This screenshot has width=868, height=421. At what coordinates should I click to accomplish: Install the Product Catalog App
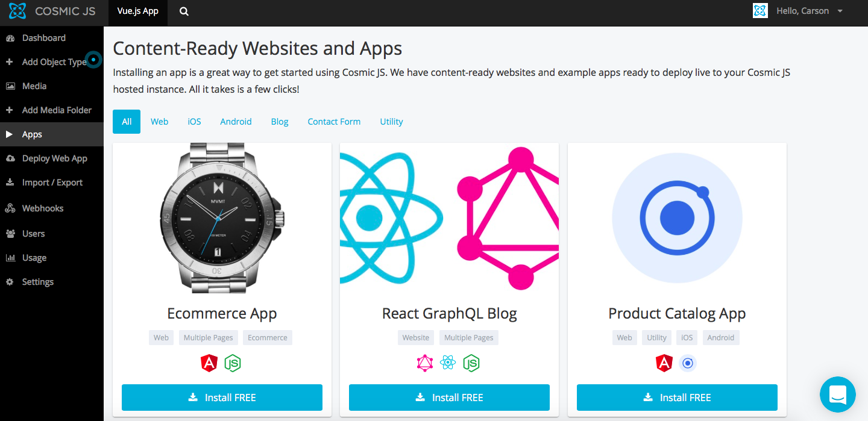click(x=677, y=398)
